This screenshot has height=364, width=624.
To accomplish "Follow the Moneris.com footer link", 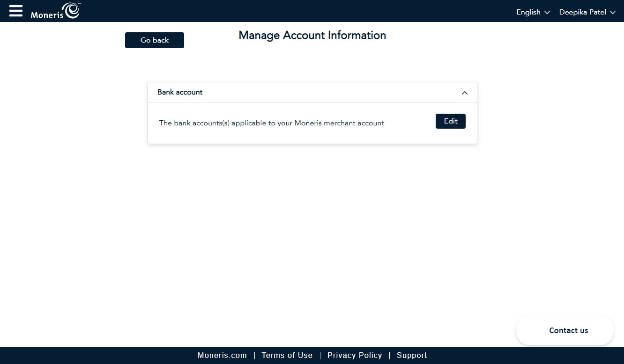I will (x=222, y=356).
